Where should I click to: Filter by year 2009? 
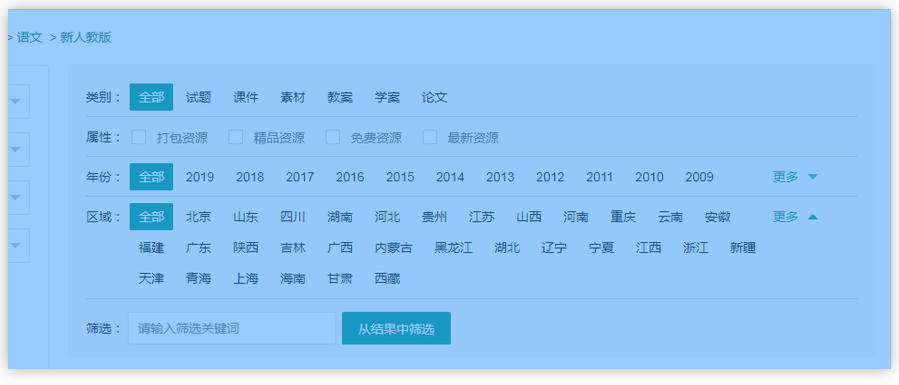tap(699, 177)
